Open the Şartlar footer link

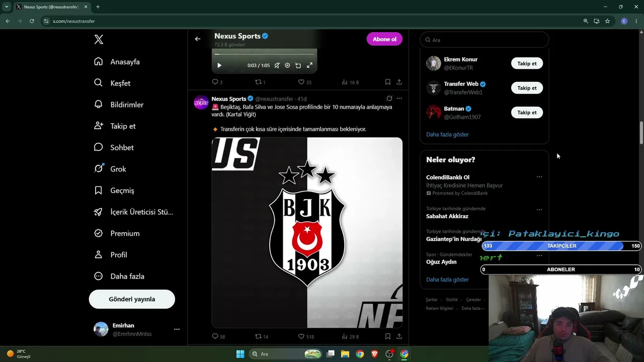(432, 300)
